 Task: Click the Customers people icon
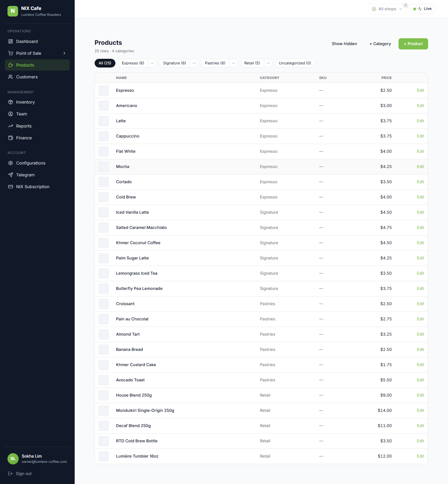[11, 77]
